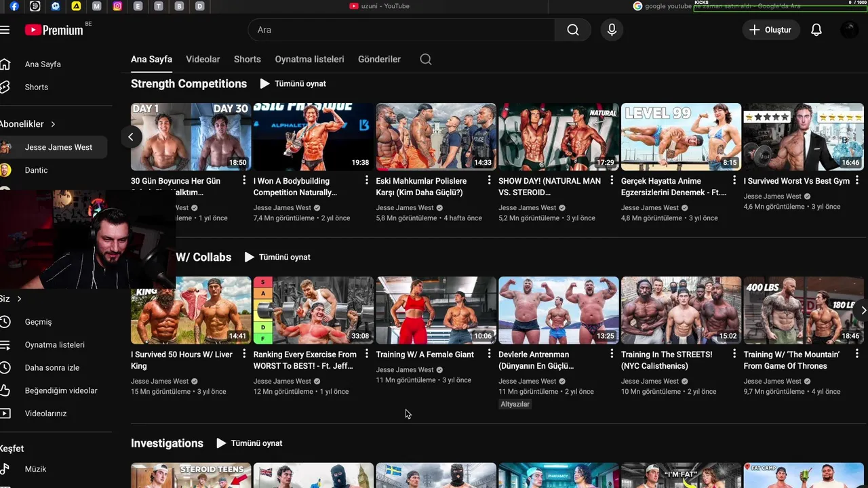This screenshot has width=868, height=488.
Task: Go to the YouTube Premium logo home
Action: click(x=54, y=30)
